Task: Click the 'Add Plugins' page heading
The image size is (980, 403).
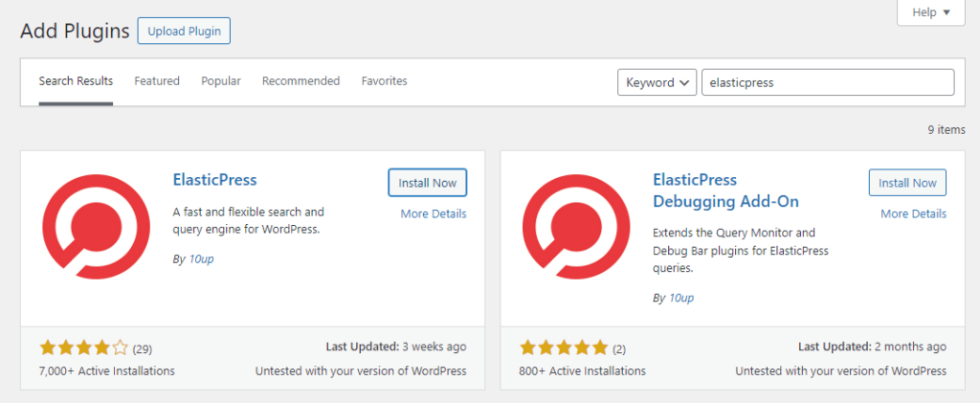Action: [x=75, y=32]
